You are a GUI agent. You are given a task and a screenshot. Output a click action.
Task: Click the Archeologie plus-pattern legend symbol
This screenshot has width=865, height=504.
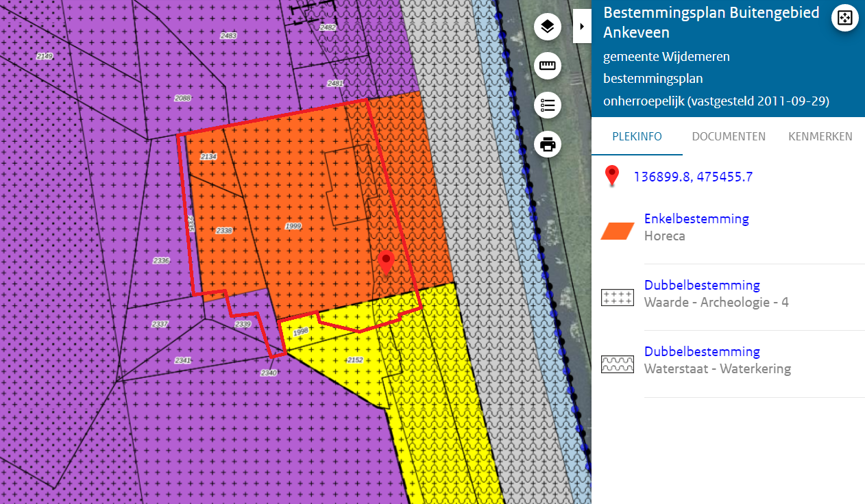click(618, 297)
